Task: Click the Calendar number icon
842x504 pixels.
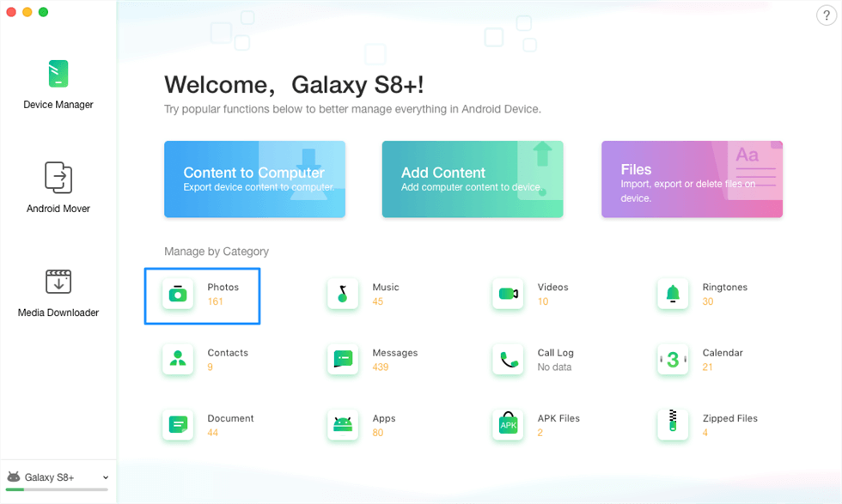Action: click(x=673, y=359)
